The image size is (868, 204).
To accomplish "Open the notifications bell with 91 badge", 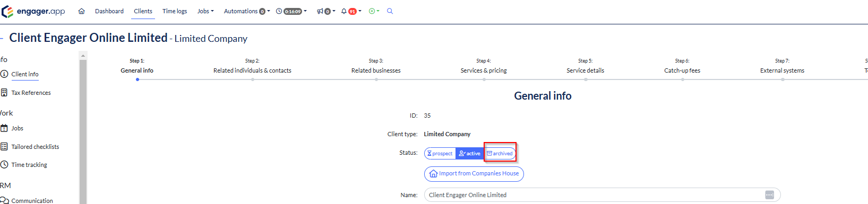I will point(351,11).
